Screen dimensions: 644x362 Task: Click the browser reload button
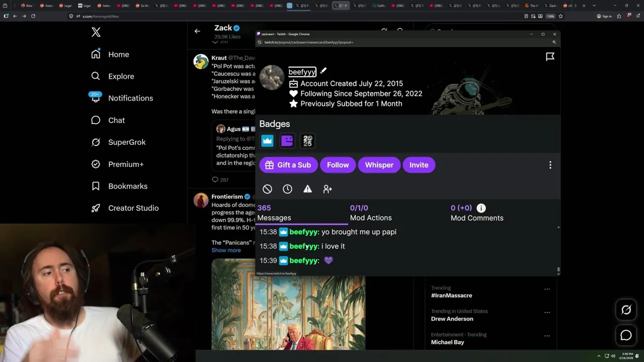[x=33, y=16]
